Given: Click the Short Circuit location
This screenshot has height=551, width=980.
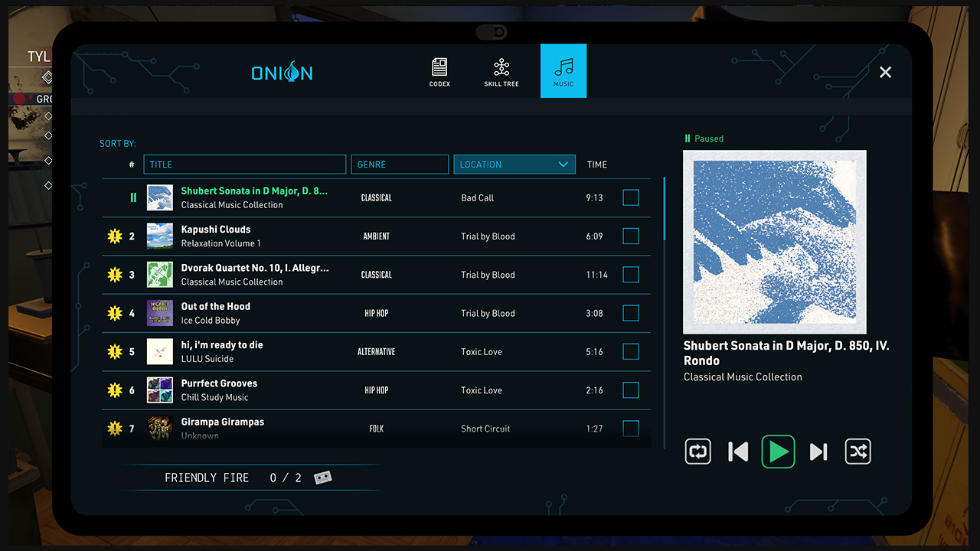Looking at the screenshot, I should pos(485,429).
